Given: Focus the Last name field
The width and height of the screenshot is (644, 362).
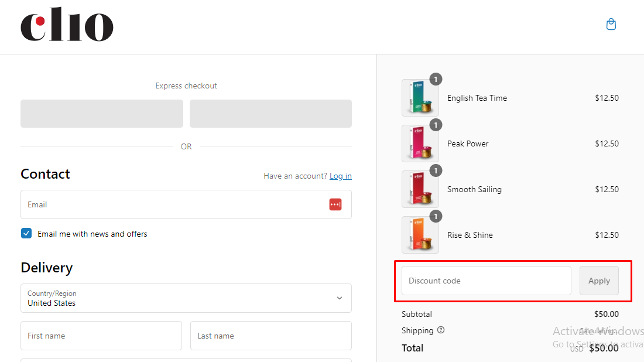Looking at the screenshot, I should click(271, 336).
